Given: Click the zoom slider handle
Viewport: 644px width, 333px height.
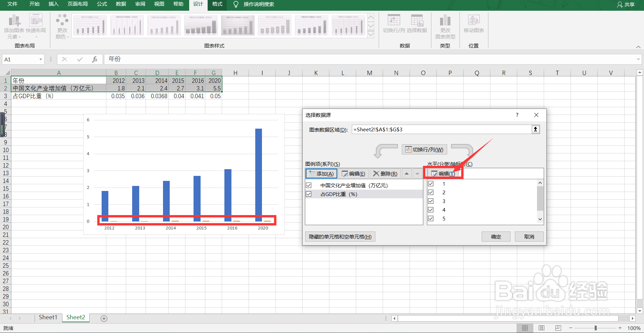Looking at the screenshot, I should [x=596, y=328].
